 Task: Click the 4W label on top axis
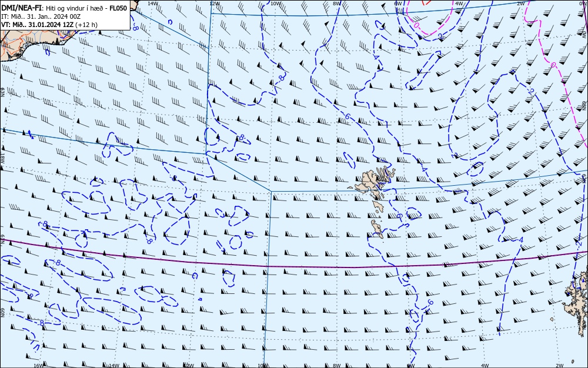(x=459, y=3)
